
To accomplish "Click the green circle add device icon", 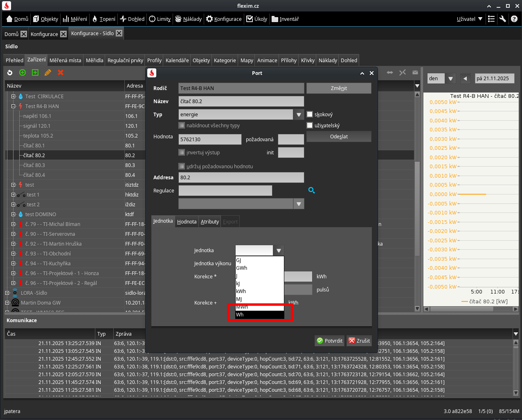I will pyautogui.click(x=22, y=72).
